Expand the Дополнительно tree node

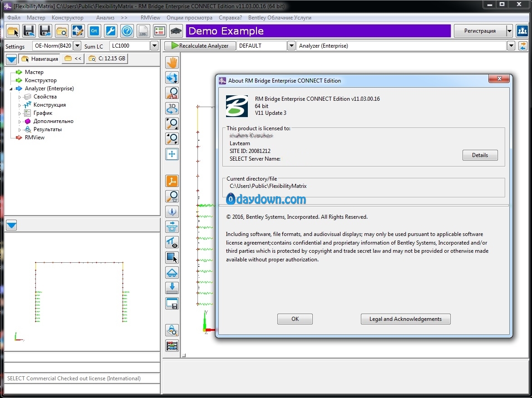coord(20,122)
